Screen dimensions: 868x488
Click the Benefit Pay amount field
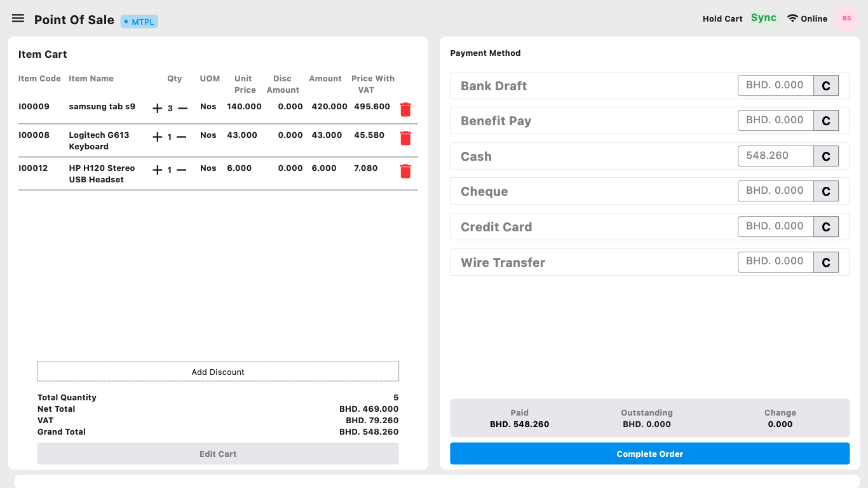coord(775,120)
